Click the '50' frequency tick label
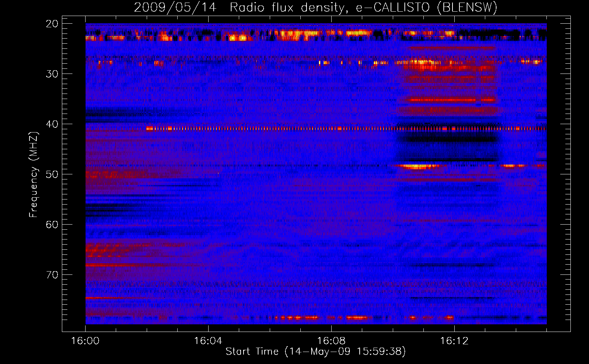Screen dimensions: 589x364 (x=52, y=174)
